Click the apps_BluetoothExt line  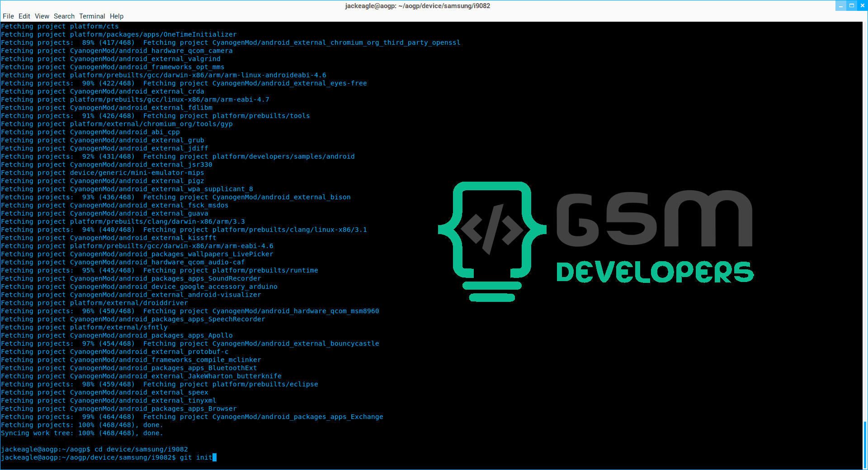[x=129, y=368]
